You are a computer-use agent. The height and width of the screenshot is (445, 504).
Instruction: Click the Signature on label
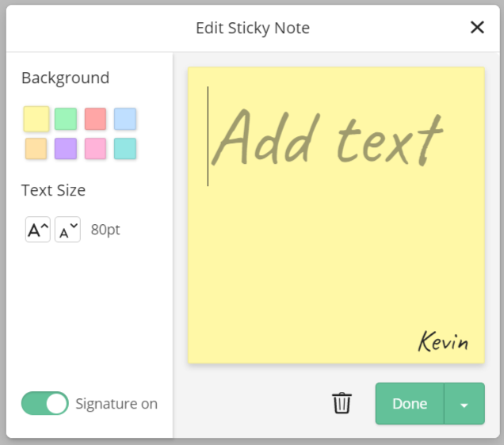click(x=116, y=404)
